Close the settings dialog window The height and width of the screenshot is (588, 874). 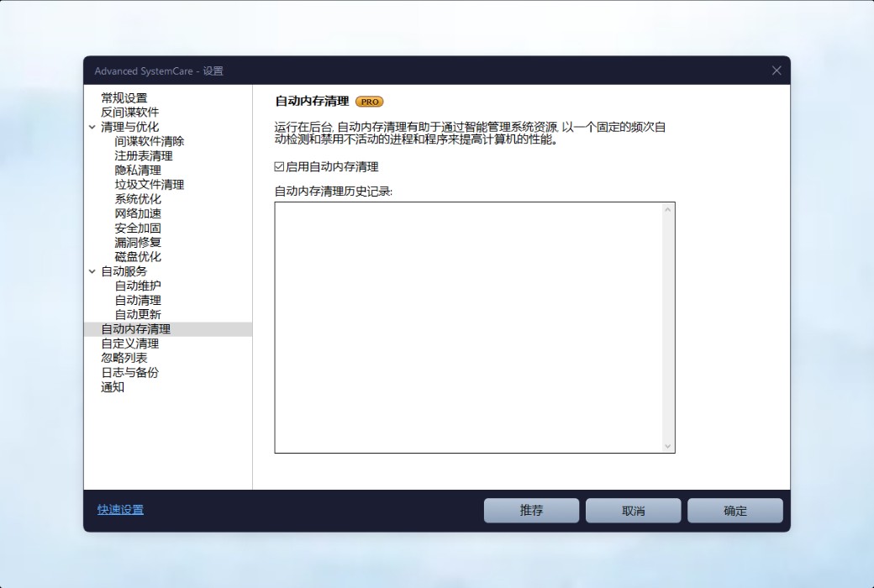777,71
